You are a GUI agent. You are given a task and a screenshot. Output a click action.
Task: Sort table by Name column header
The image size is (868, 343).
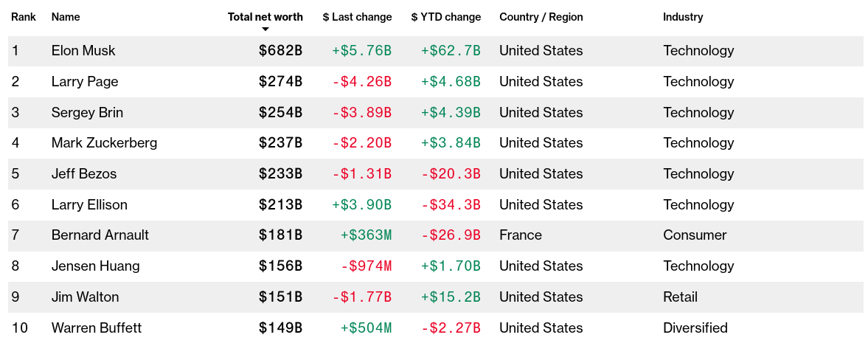[66, 17]
